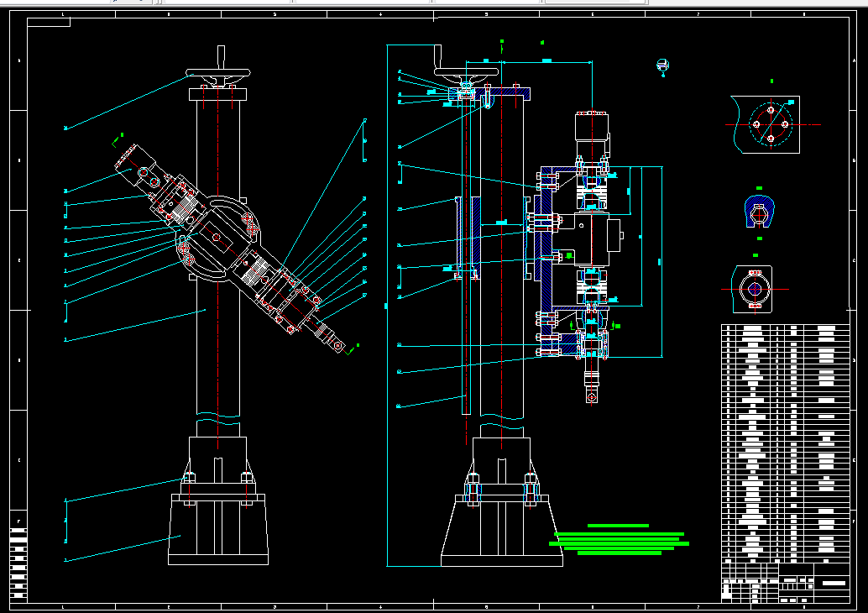Select the parts list table

pyautogui.click(x=786, y=443)
